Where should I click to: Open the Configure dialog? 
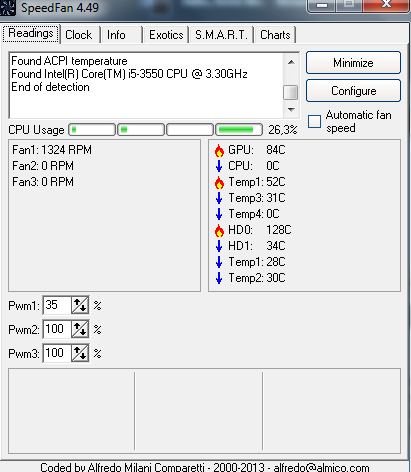coord(353,91)
